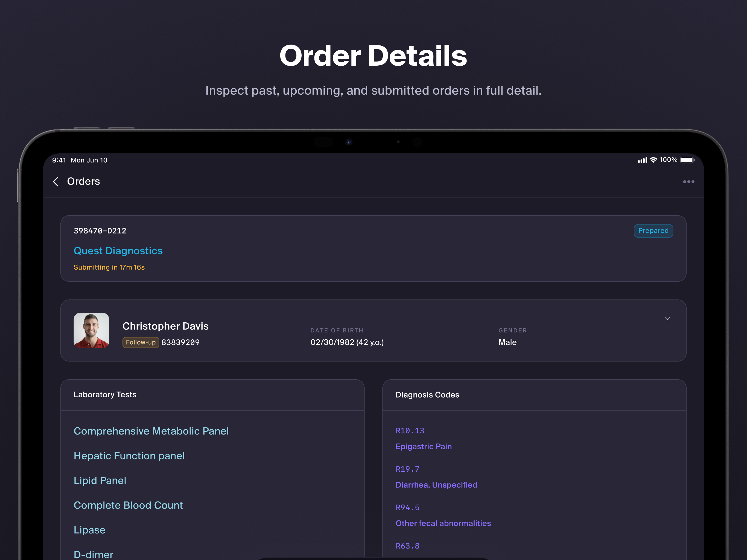
Task: Open Complete Blood Count test
Action: (x=128, y=505)
